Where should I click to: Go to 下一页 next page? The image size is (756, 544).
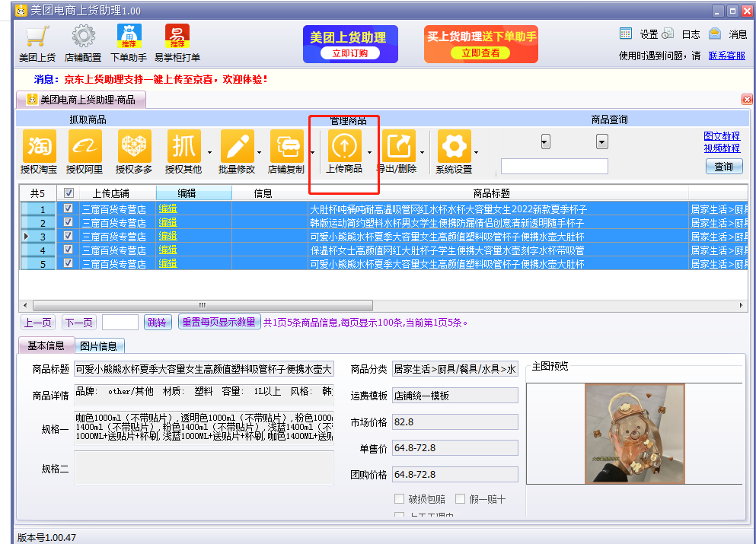point(79,323)
